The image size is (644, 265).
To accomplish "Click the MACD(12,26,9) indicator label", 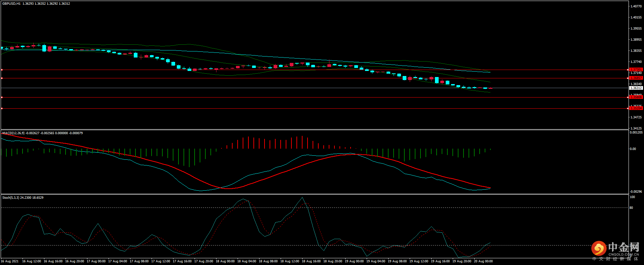I will 13,133.
